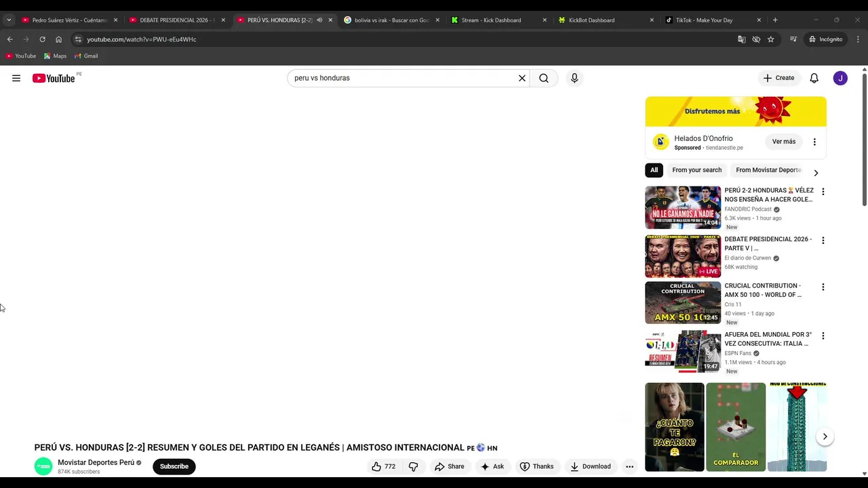Click the page vertical scrollbar thumb
The height and width of the screenshot is (488, 868).
pos(864,138)
